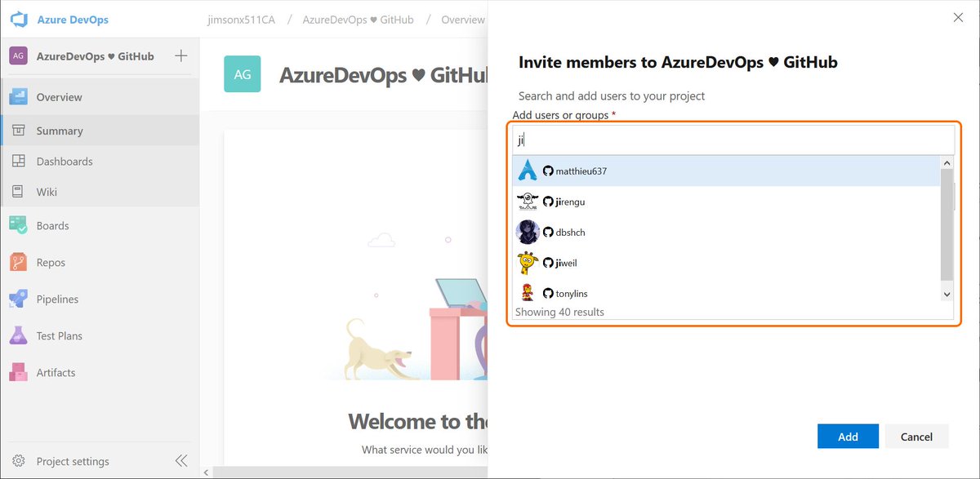
Task: Click sidebar project name AzureDevOps ♥ GitHub
Action: (96, 56)
